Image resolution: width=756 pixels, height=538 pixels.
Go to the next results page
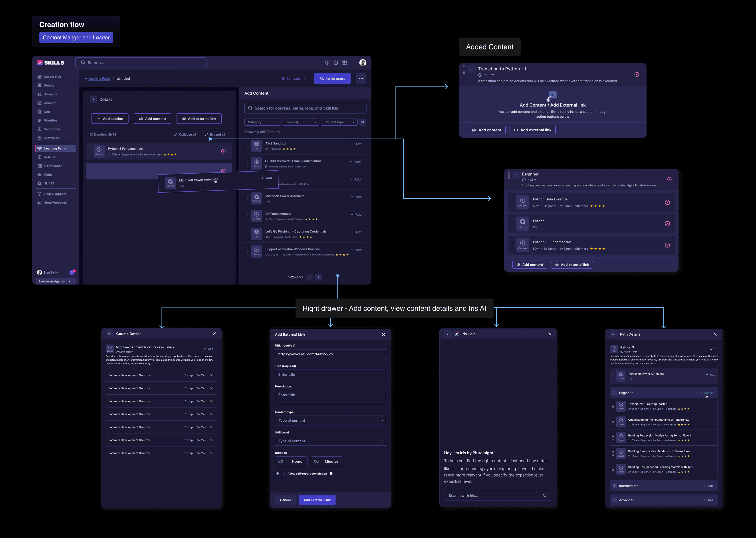tap(319, 277)
